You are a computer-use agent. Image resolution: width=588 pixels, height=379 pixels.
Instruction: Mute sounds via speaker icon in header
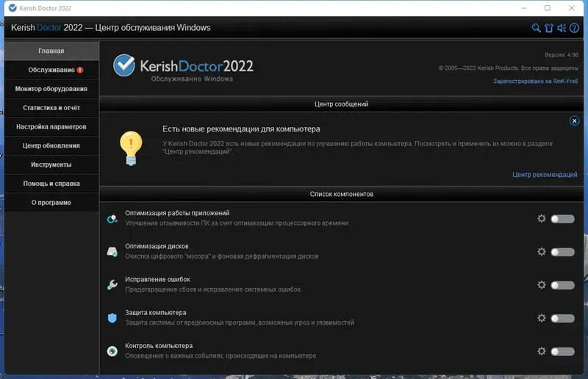pyautogui.click(x=562, y=28)
